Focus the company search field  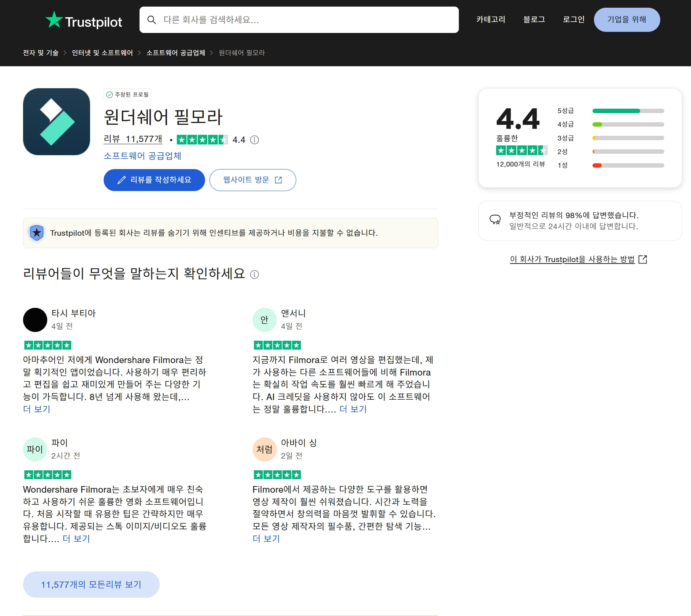coord(299,20)
